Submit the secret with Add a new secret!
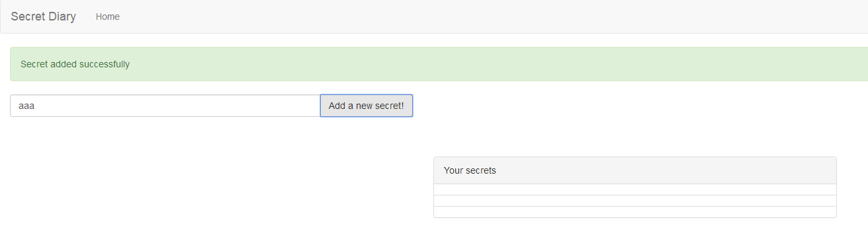Screen dimensions: 868x241 coord(367,106)
